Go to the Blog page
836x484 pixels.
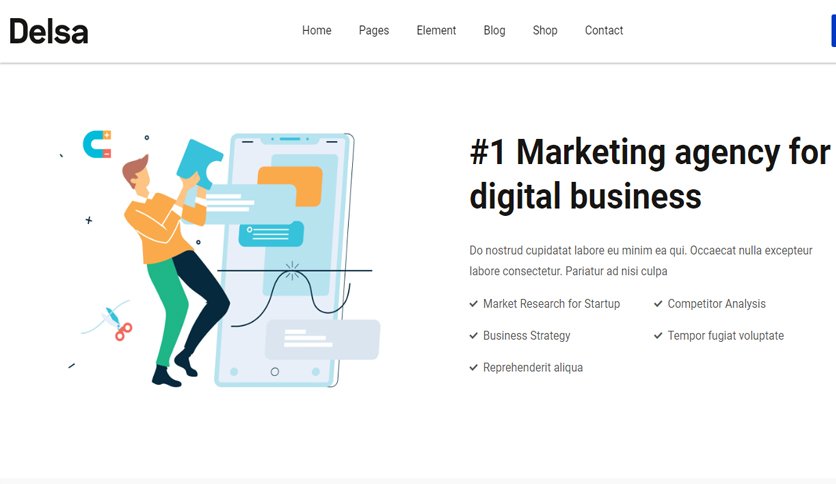click(x=494, y=31)
